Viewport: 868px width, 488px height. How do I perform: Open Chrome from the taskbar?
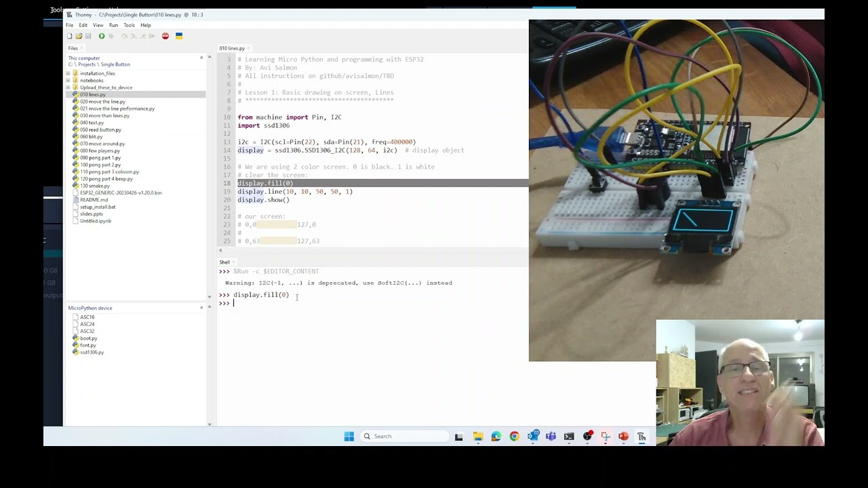(x=514, y=436)
